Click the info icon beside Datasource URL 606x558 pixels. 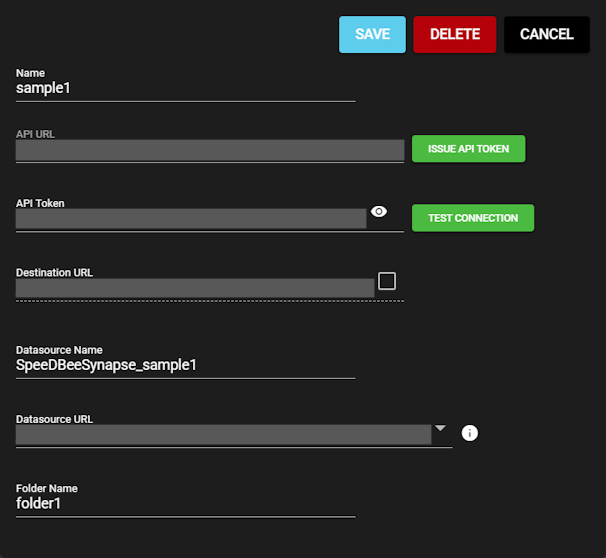pos(470,433)
